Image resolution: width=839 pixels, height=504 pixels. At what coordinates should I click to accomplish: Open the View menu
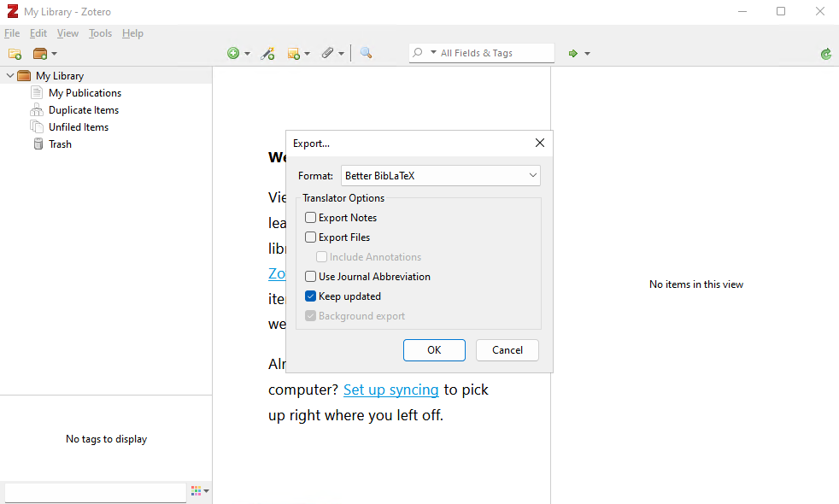67,33
